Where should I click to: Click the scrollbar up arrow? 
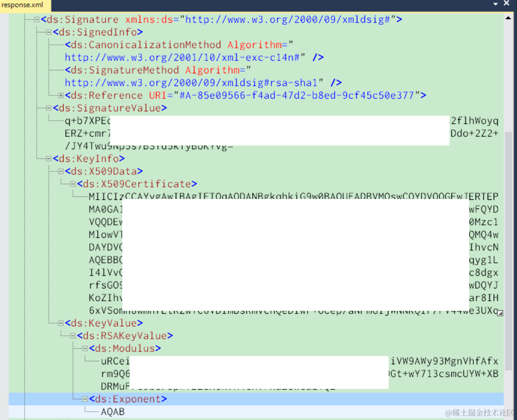508,18
